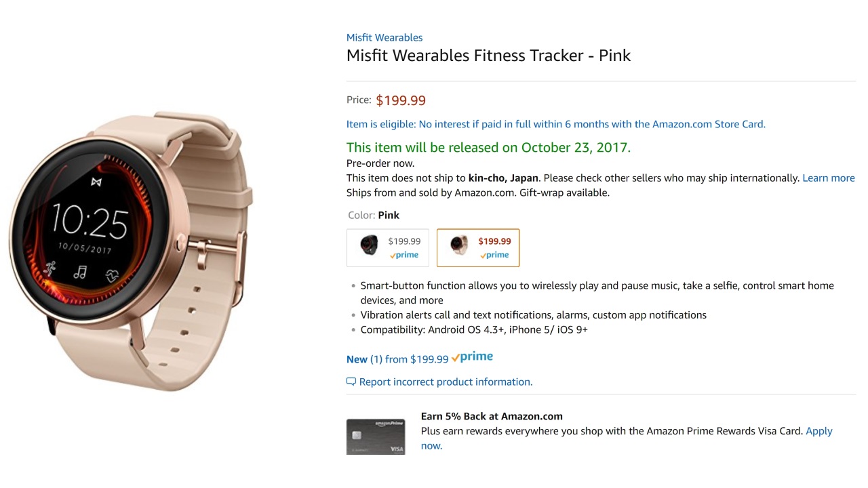Click the $199.99 red price text
The image size is (868, 488).
[401, 101]
